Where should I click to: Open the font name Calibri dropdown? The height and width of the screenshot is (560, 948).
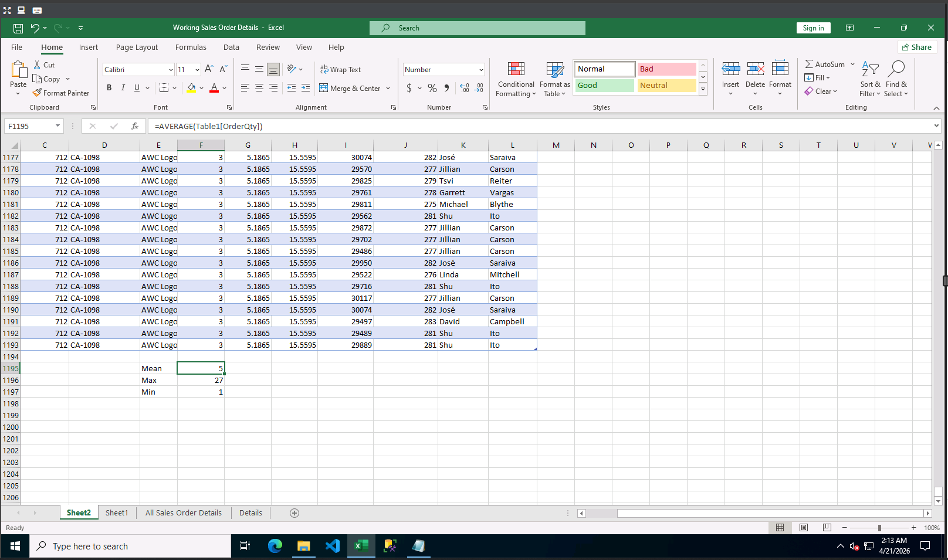pos(171,70)
